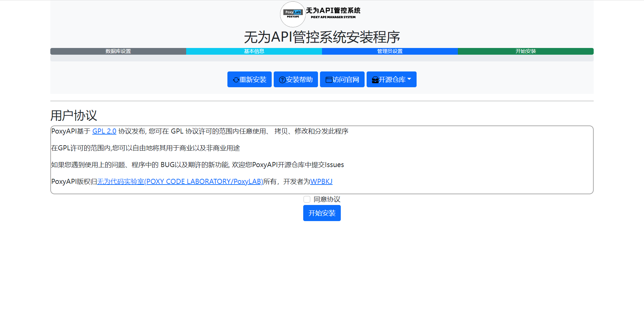This screenshot has width=644, height=312.
Task: Click the line about submitting Issues
Action: point(198,165)
